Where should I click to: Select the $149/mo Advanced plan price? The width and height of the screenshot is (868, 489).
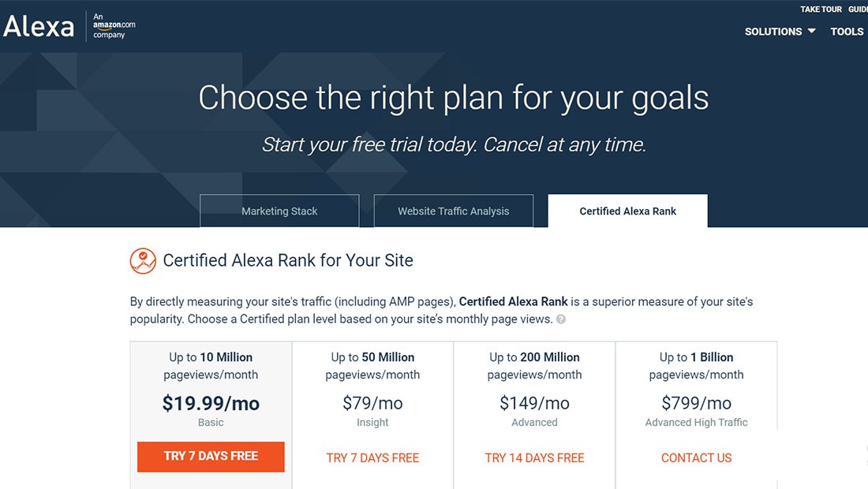click(534, 403)
